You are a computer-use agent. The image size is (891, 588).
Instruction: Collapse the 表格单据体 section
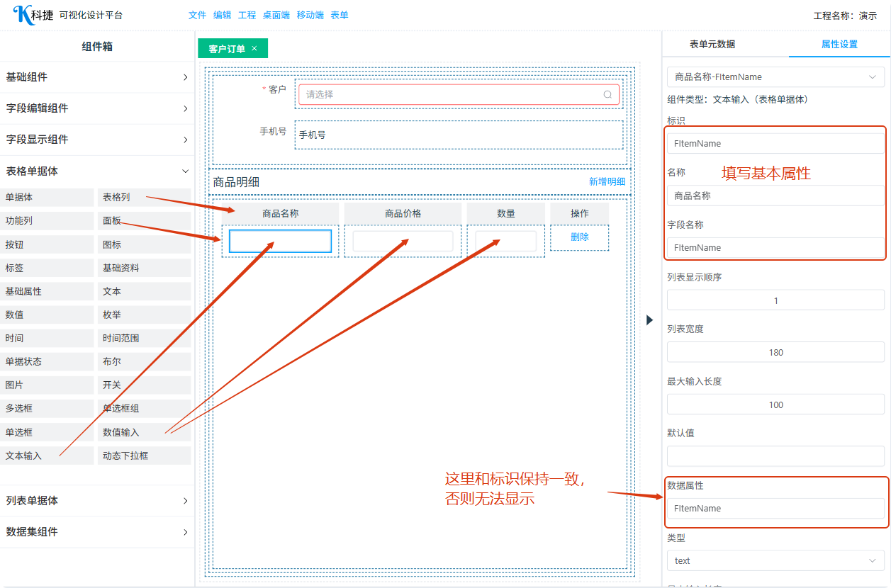(x=96, y=171)
